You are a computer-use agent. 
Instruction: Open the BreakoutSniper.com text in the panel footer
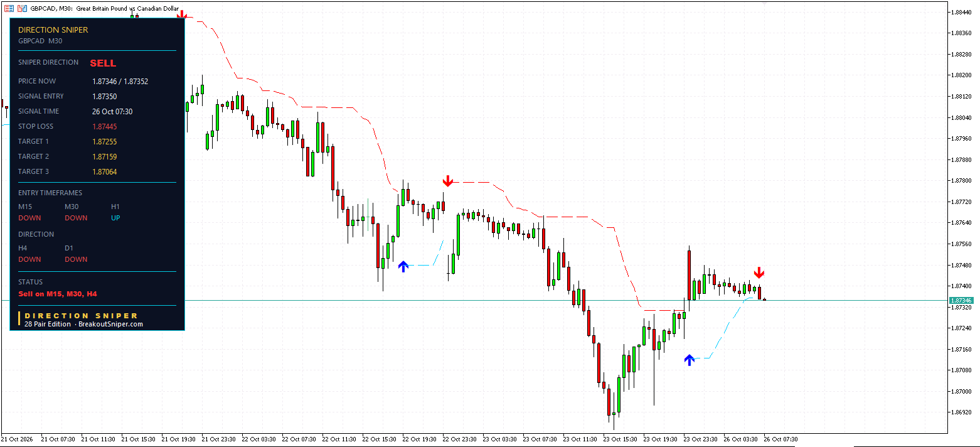110,324
